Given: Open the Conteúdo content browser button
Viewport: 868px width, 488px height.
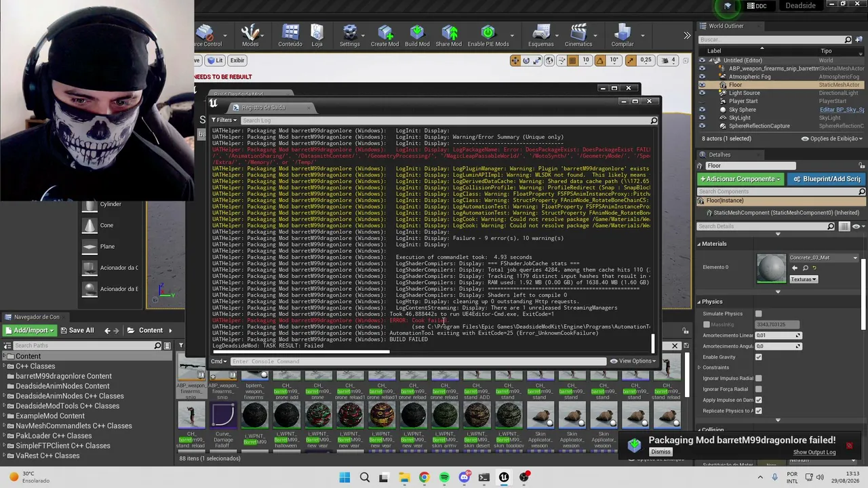Looking at the screenshot, I should [x=290, y=35].
